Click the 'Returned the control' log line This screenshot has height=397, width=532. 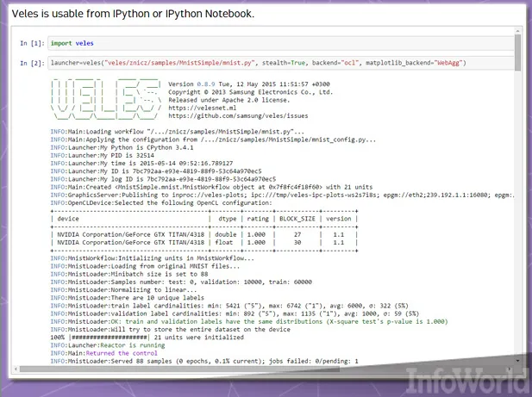(103, 353)
